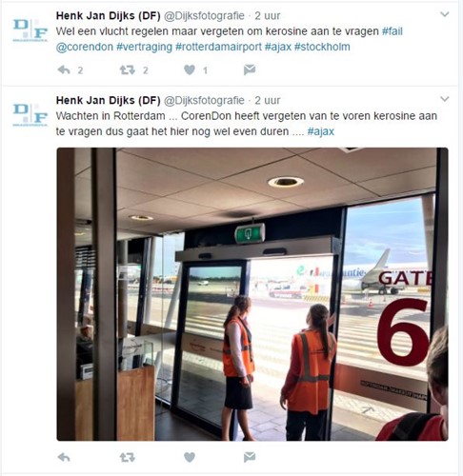Open the #vertraging hashtag
This screenshot has width=463, height=476.
pos(144,47)
